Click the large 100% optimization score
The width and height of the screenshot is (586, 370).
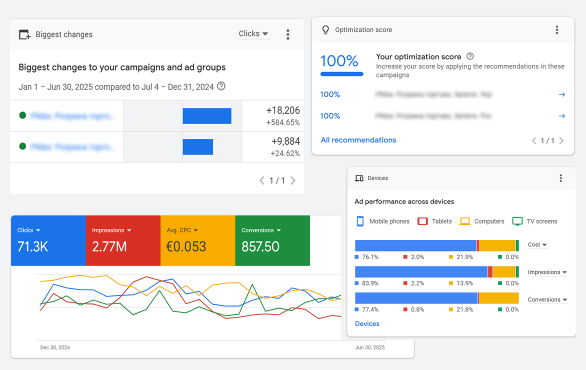(339, 61)
